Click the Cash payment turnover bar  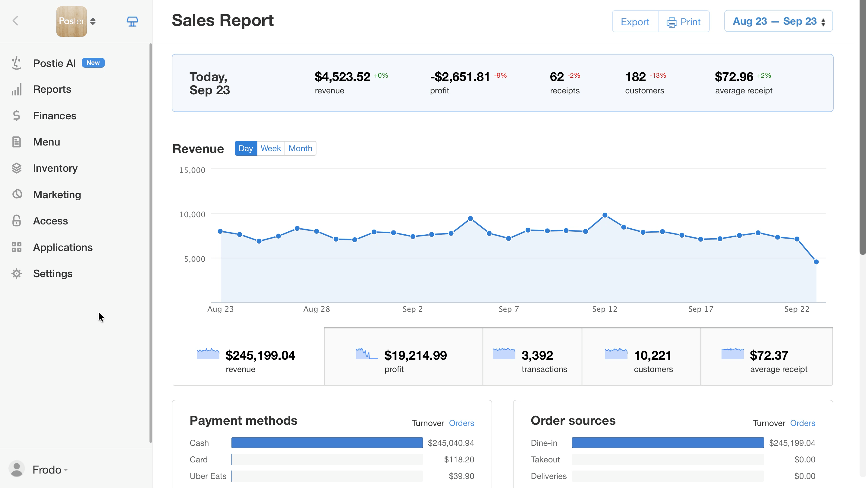coord(327,443)
